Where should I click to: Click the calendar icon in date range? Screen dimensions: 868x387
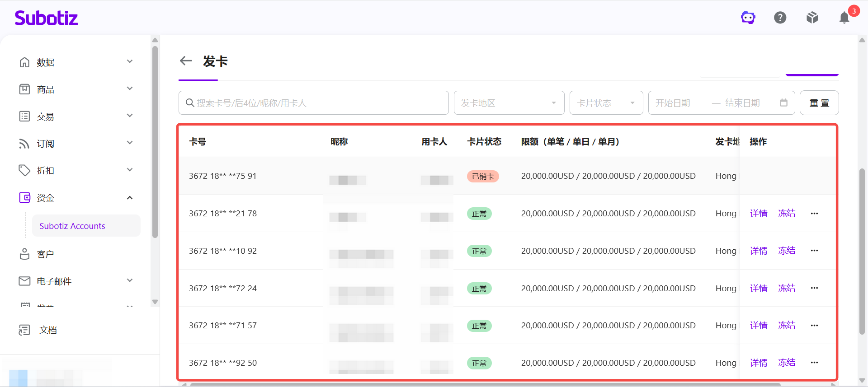point(783,103)
